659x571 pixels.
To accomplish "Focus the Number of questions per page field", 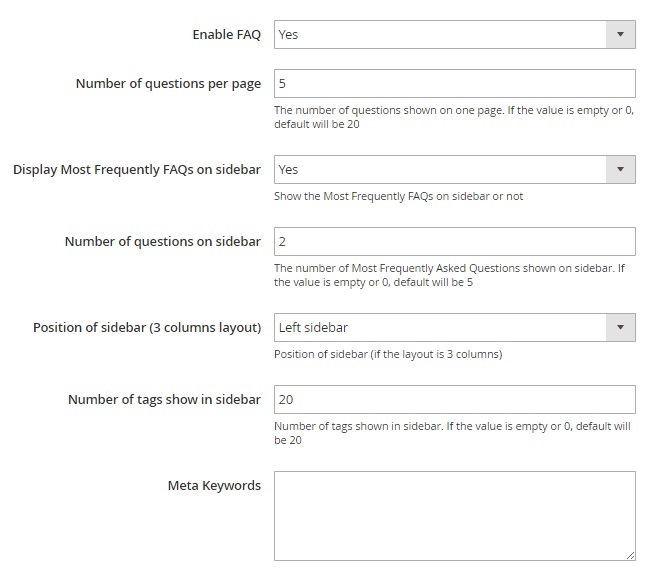I will (454, 84).
